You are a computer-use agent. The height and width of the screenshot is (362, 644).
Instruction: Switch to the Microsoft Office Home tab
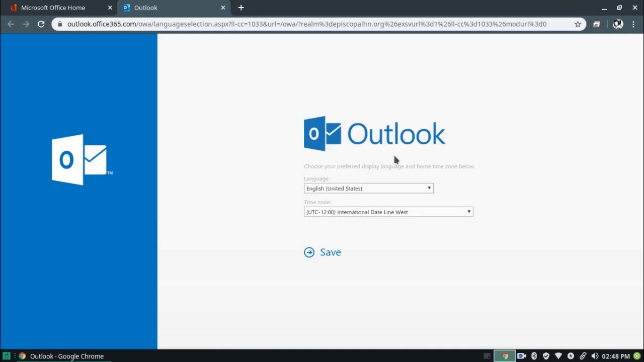(58, 8)
